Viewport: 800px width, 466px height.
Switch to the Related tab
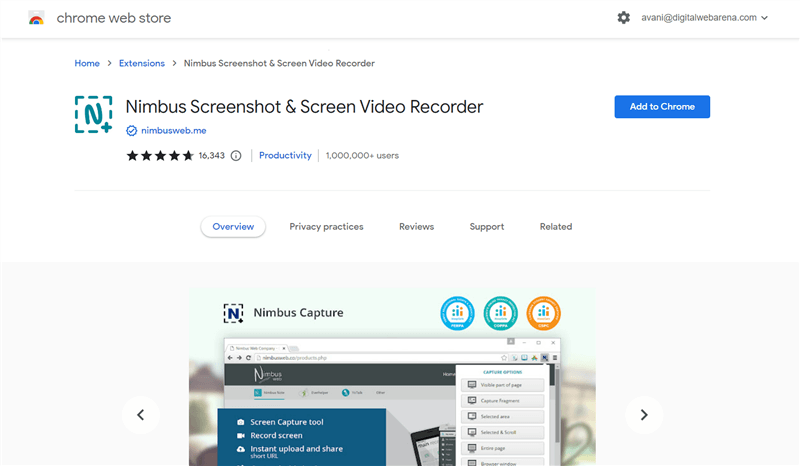556,227
